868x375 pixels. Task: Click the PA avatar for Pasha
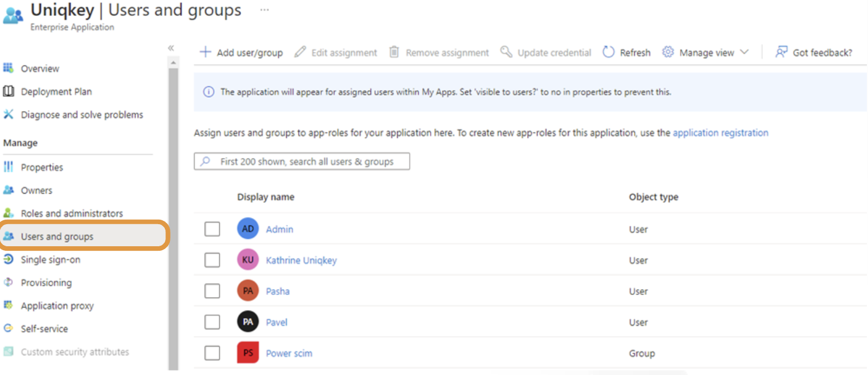(x=248, y=291)
